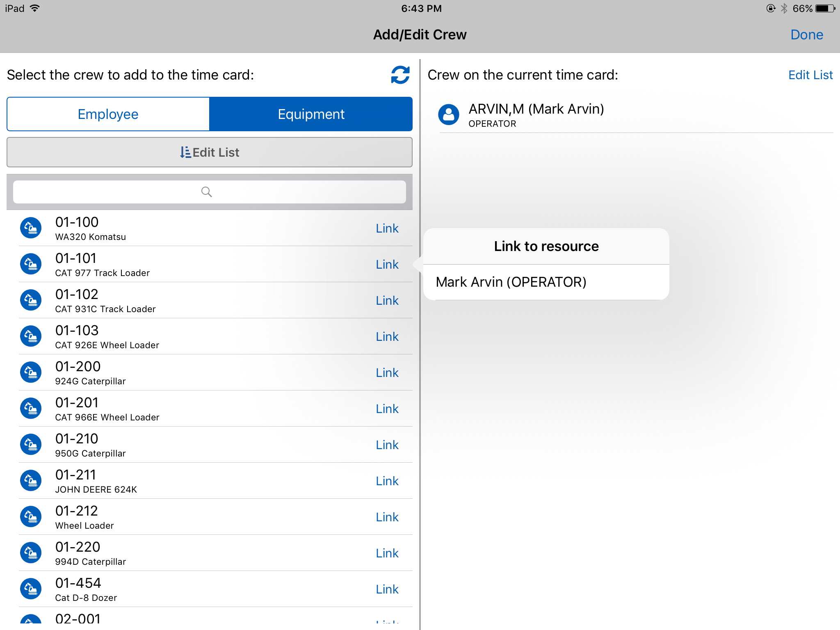840x630 pixels.
Task: Link equipment 01-102 CAT 931C Track Loader
Action: tap(387, 301)
